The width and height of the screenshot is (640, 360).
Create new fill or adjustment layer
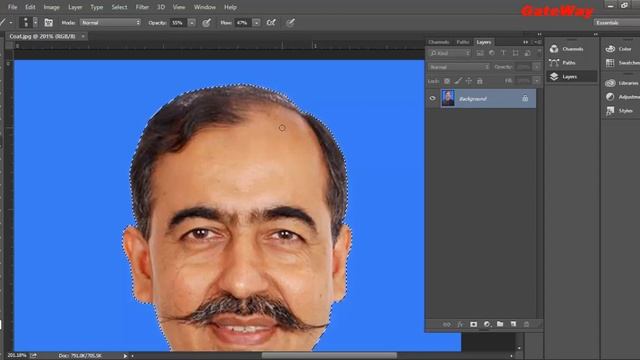pos(487,324)
